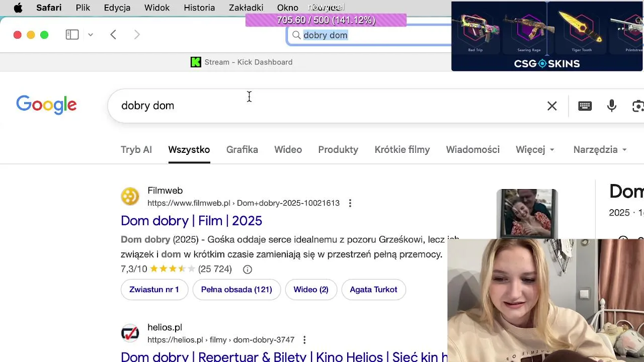
Task: Click the address bar magnifier icon
Action: pyautogui.click(x=296, y=35)
